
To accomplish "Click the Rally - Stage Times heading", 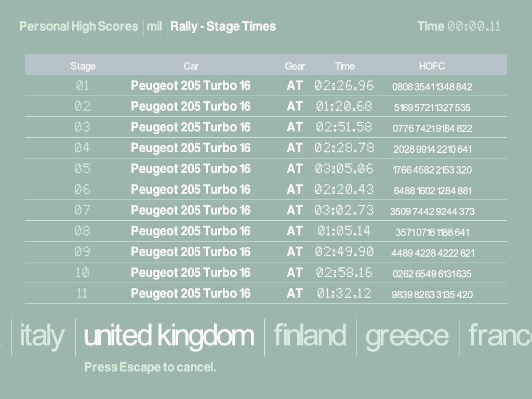I will (x=223, y=26).
